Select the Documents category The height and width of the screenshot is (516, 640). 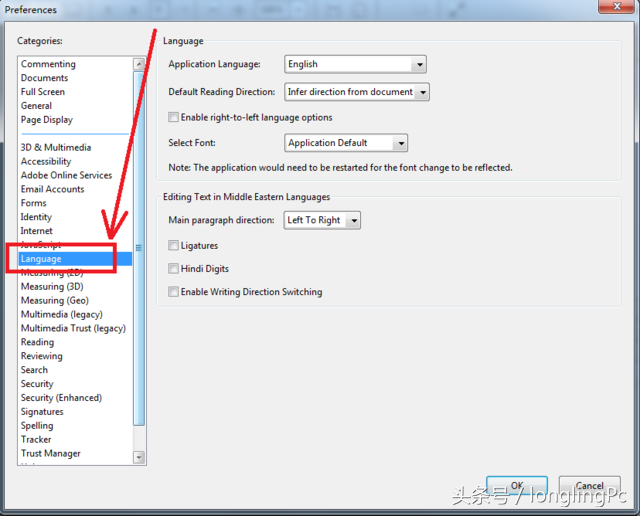click(x=44, y=78)
